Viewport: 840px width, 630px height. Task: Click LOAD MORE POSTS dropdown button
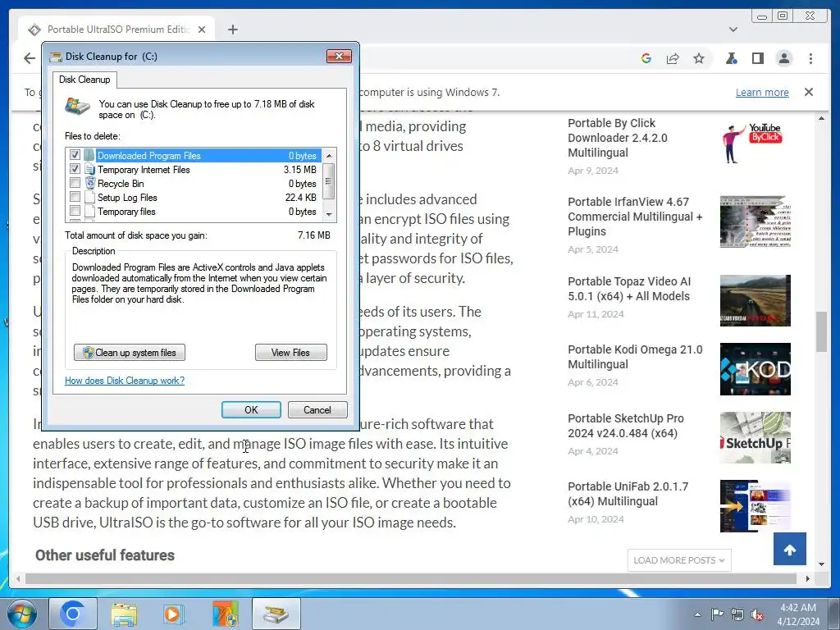click(x=678, y=559)
